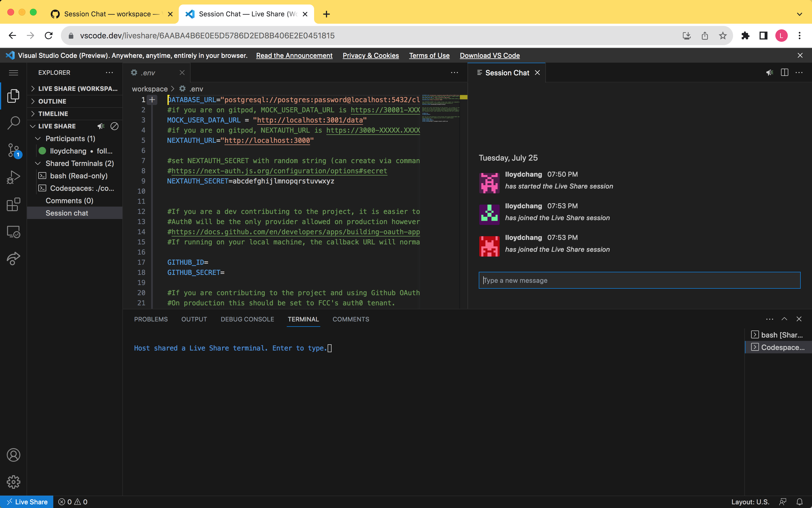Open the Search view in activity bar
The width and height of the screenshot is (812, 508).
[x=14, y=123]
